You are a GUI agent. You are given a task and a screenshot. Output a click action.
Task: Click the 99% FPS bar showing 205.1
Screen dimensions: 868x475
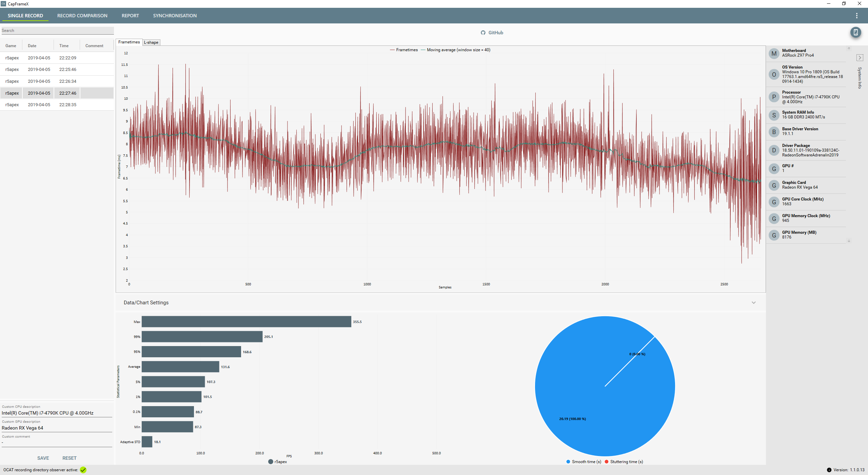202,337
